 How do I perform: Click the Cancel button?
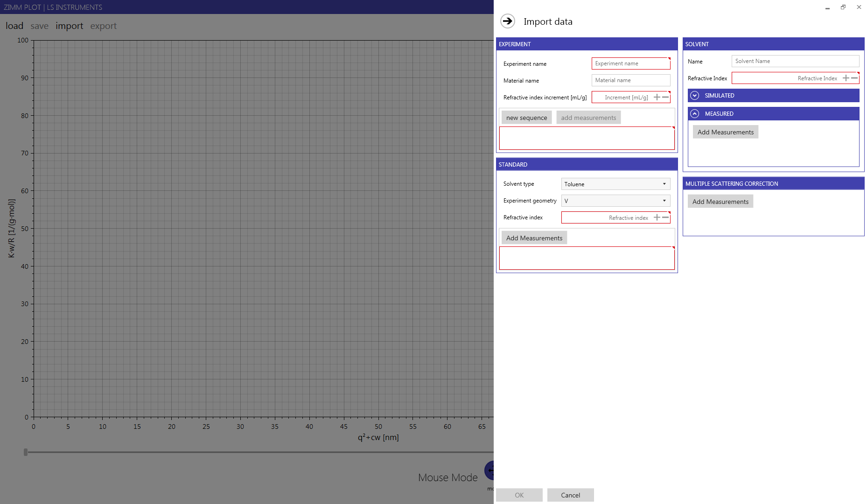pos(571,495)
